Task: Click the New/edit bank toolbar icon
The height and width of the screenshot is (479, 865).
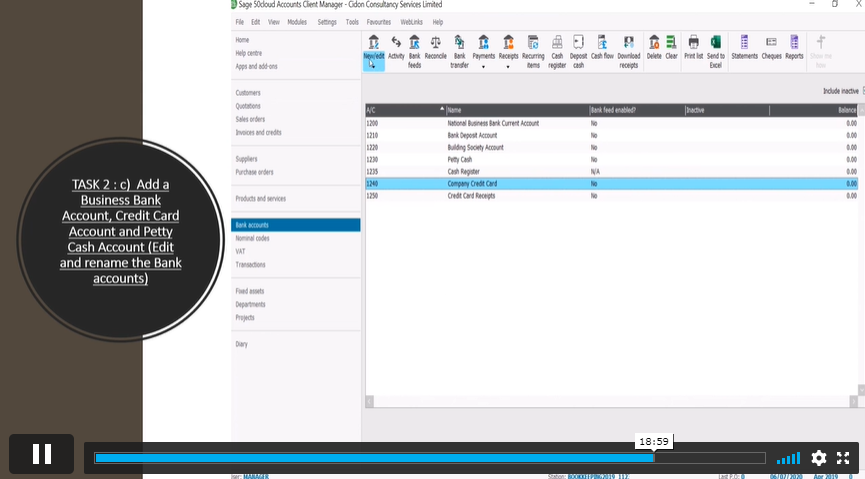Action: pos(373,42)
